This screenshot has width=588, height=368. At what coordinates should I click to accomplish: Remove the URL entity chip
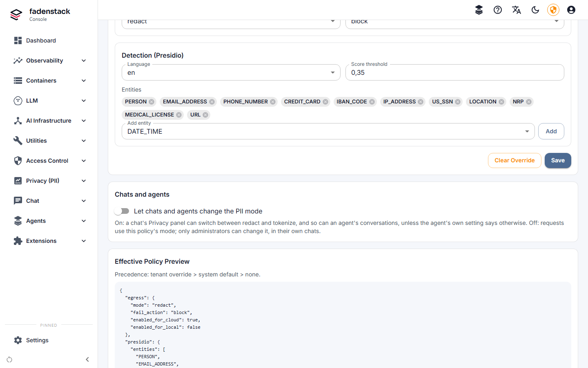(205, 115)
